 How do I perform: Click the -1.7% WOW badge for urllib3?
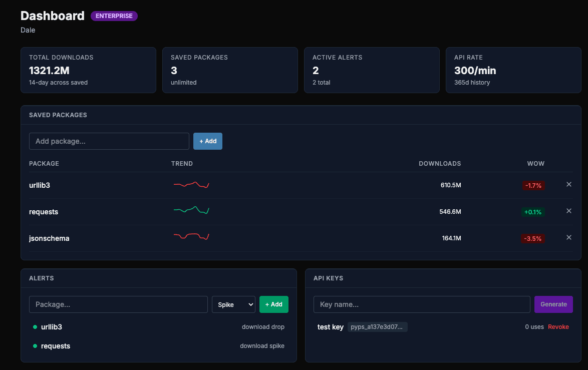click(x=533, y=185)
